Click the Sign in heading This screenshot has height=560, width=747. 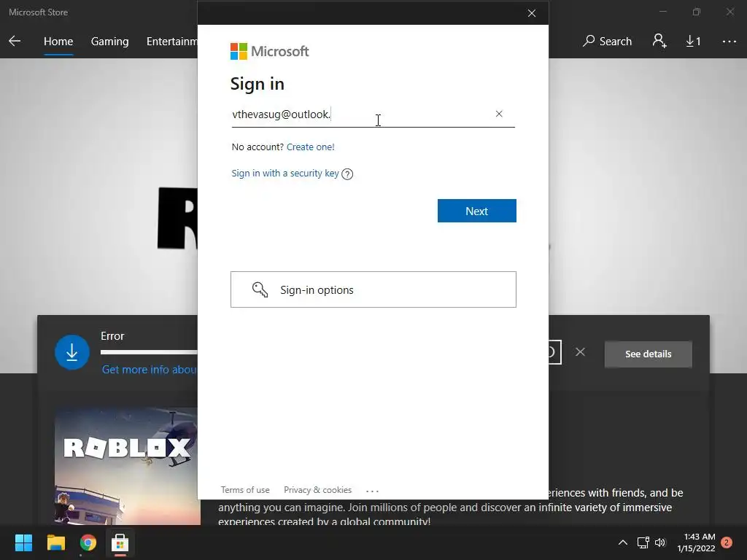point(258,84)
